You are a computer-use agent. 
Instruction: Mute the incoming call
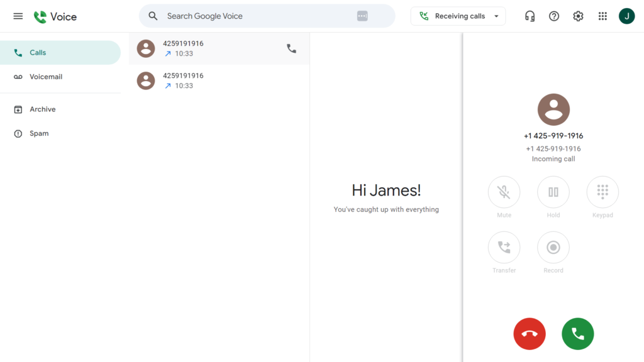[504, 192]
